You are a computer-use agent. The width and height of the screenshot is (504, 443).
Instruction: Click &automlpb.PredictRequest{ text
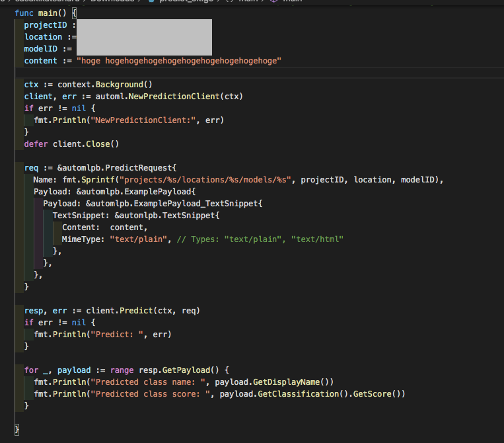point(117,168)
